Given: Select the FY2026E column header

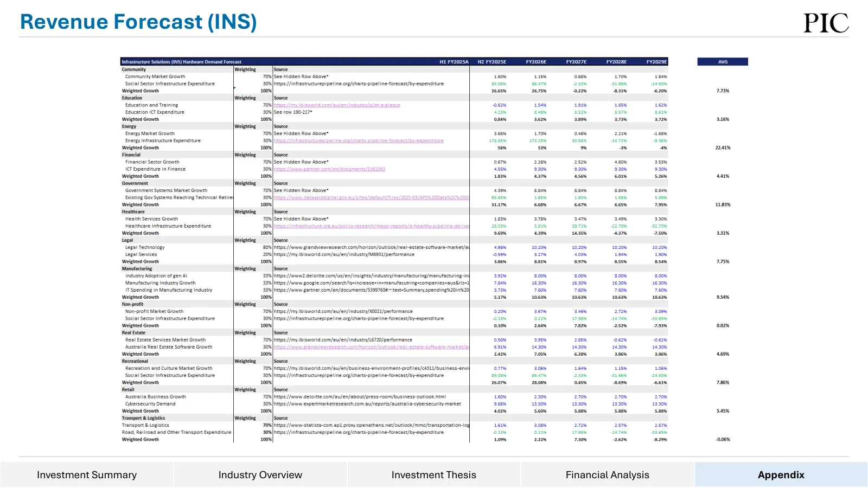Looking at the screenshot, I should (x=536, y=62).
